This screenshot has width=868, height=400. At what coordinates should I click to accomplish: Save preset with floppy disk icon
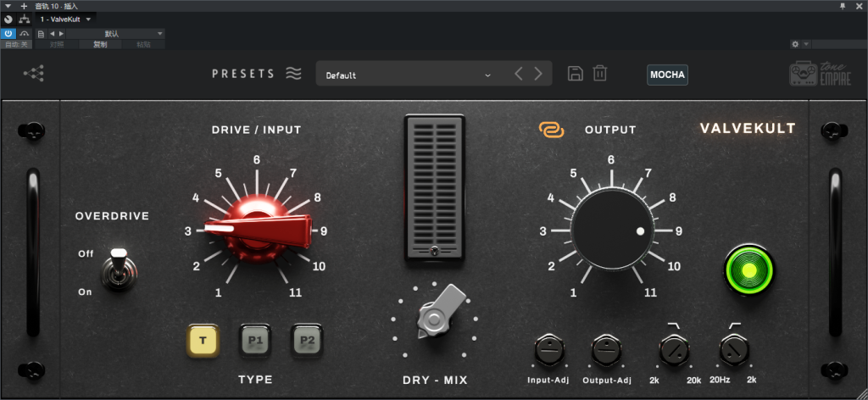click(x=576, y=73)
